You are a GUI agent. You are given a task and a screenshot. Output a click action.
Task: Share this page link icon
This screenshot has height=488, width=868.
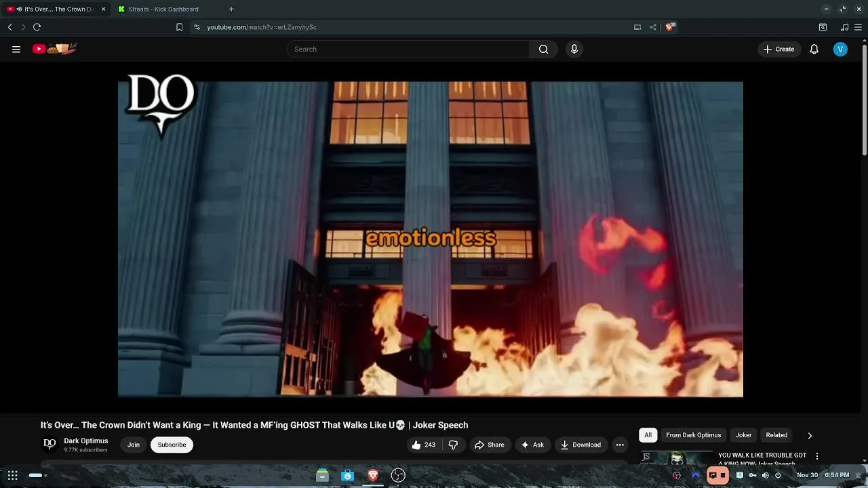[653, 27]
